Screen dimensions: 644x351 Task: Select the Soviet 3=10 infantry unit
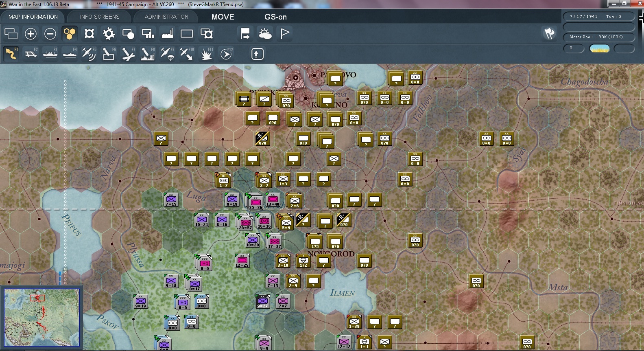point(283,261)
